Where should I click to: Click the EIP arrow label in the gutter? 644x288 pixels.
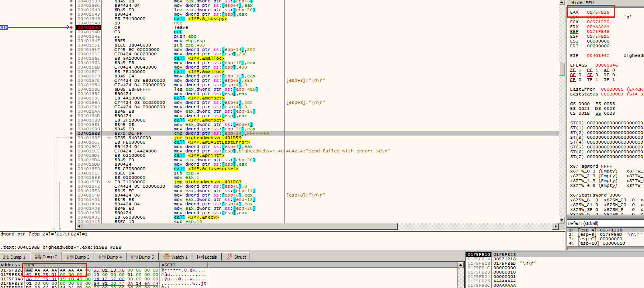[x=4, y=27]
